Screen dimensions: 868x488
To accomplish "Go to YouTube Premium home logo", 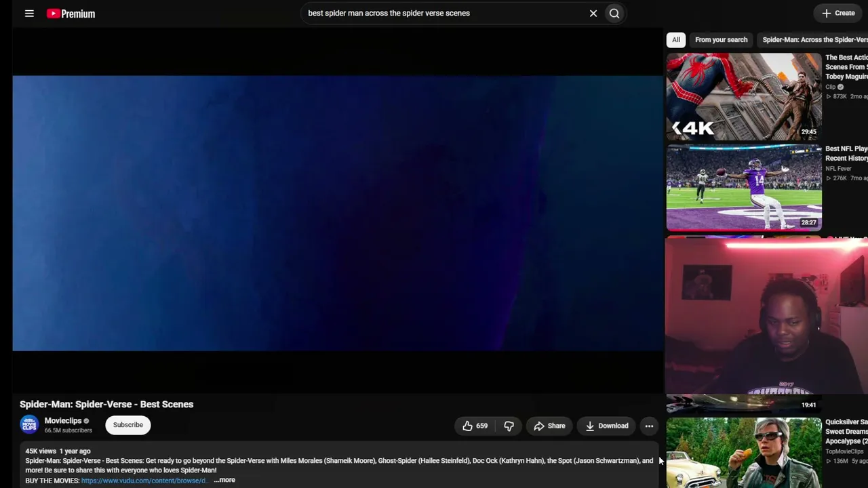I will (x=71, y=14).
